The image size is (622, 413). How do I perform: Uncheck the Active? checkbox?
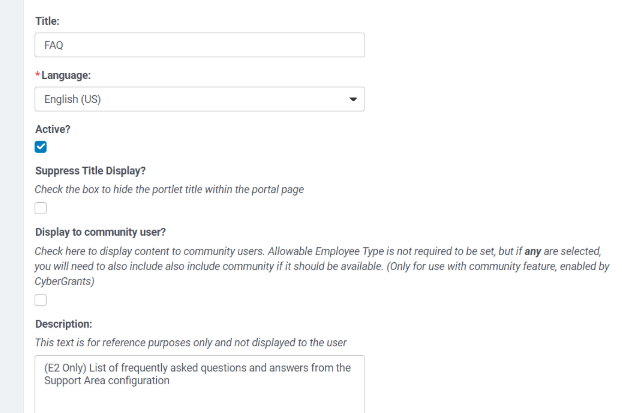pos(40,147)
